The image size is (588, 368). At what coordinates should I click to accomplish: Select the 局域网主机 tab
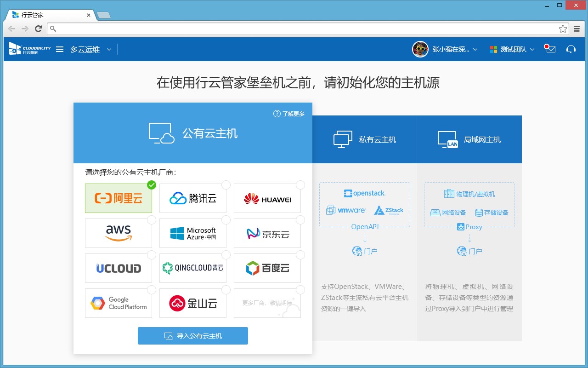[x=469, y=139]
